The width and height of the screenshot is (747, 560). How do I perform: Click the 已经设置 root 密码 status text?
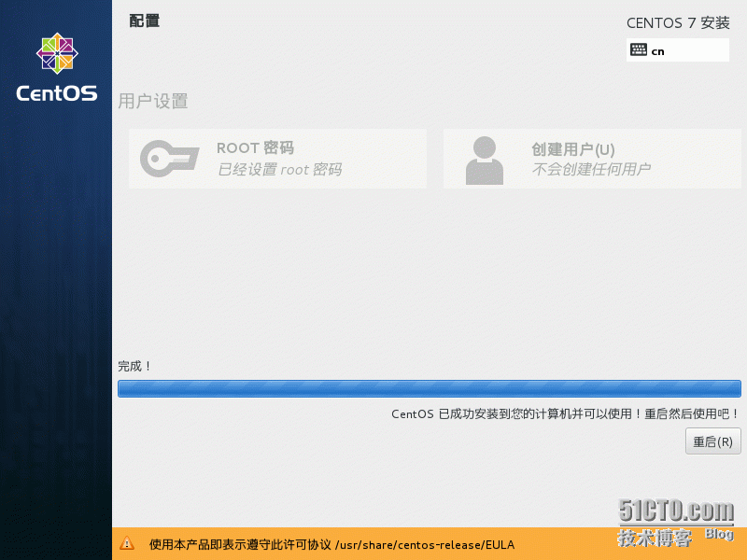[x=279, y=169]
